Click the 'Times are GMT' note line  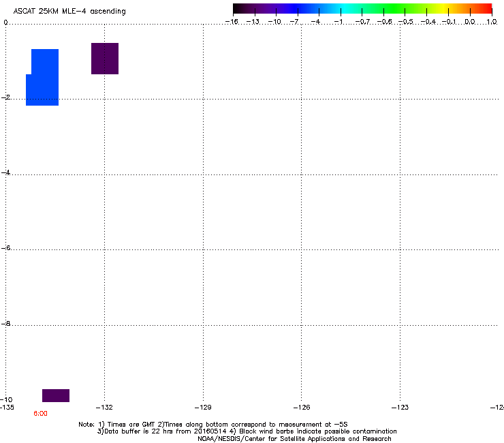(x=213, y=425)
